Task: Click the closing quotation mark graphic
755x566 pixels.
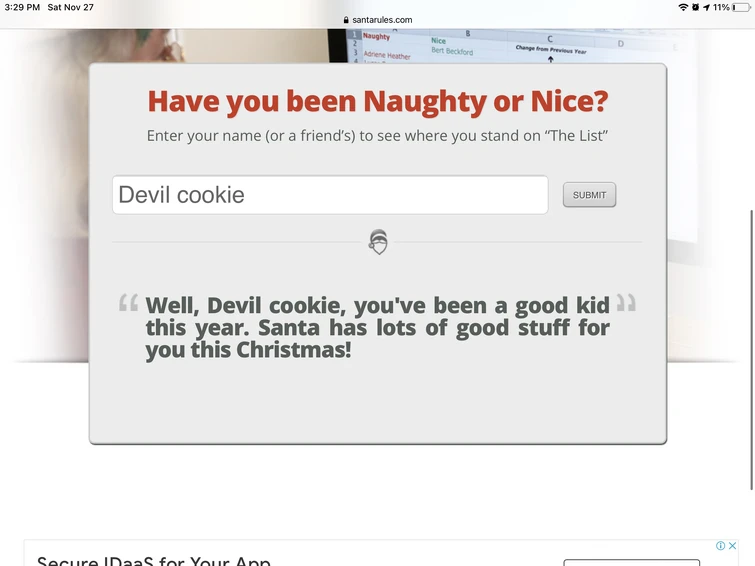Action: click(626, 303)
